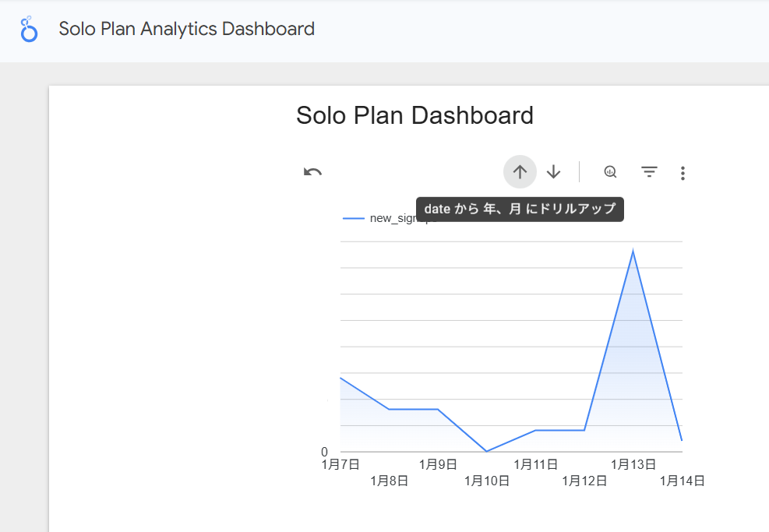Click the 1月8日 x-axis label
The width and height of the screenshot is (769, 532).
tap(390, 481)
